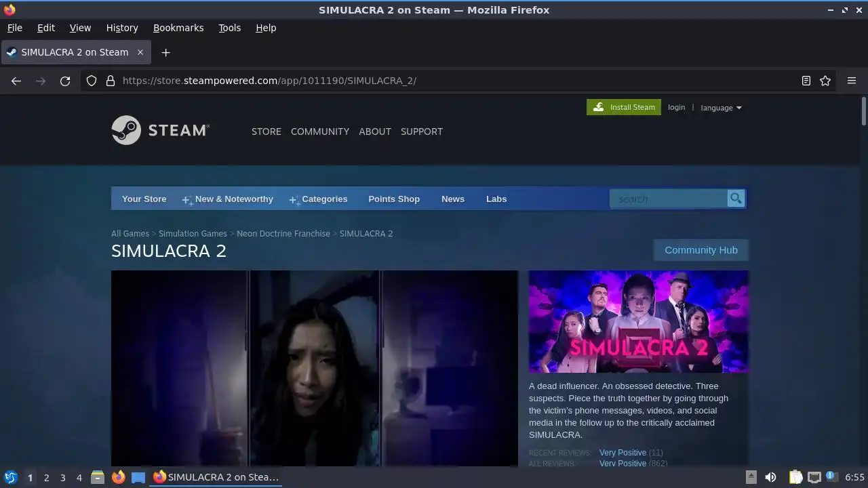Click the taskbar start menu icon

point(10,477)
